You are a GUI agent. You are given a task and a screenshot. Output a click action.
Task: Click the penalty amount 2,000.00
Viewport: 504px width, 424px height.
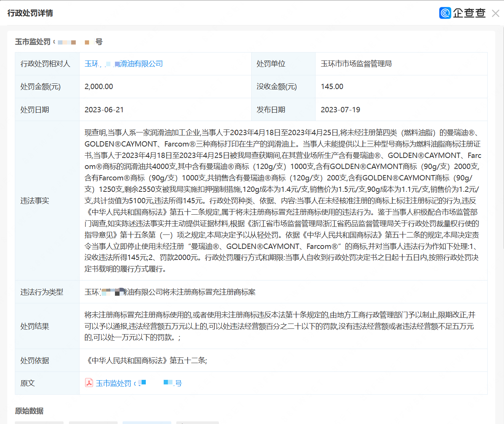click(x=99, y=86)
